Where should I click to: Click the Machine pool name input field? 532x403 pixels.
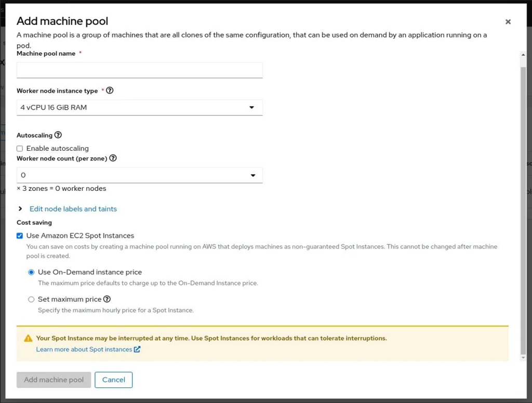pyautogui.click(x=139, y=70)
